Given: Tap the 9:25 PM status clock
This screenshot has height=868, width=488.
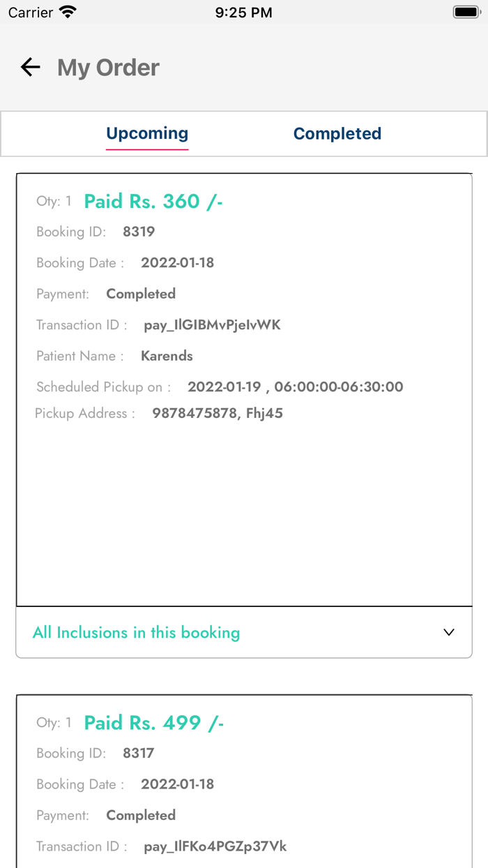Looking at the screenshot, I should (x=243, y=12).
